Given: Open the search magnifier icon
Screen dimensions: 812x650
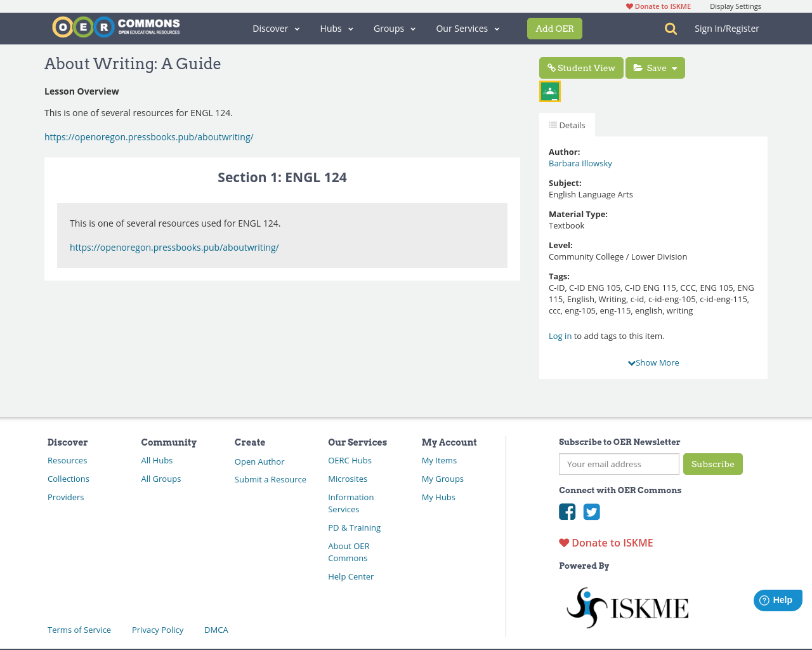Looking at the screenshot, I should (671, 29).
